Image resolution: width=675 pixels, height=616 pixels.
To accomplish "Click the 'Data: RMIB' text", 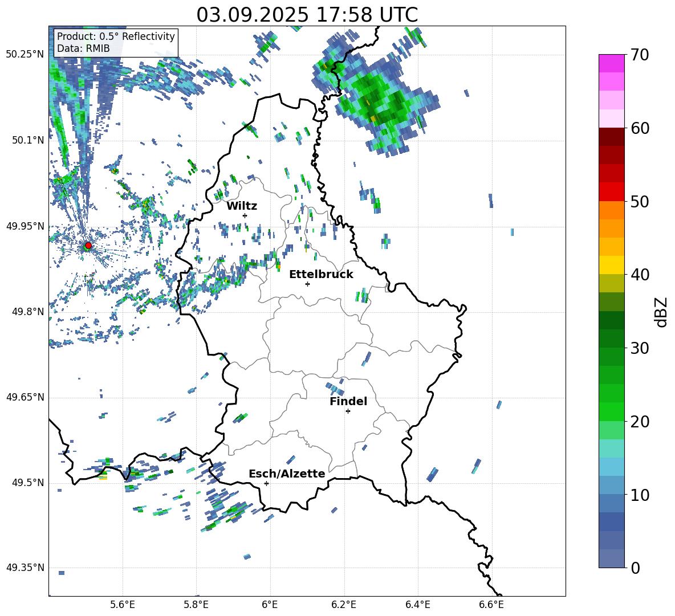I will point(83,48).
